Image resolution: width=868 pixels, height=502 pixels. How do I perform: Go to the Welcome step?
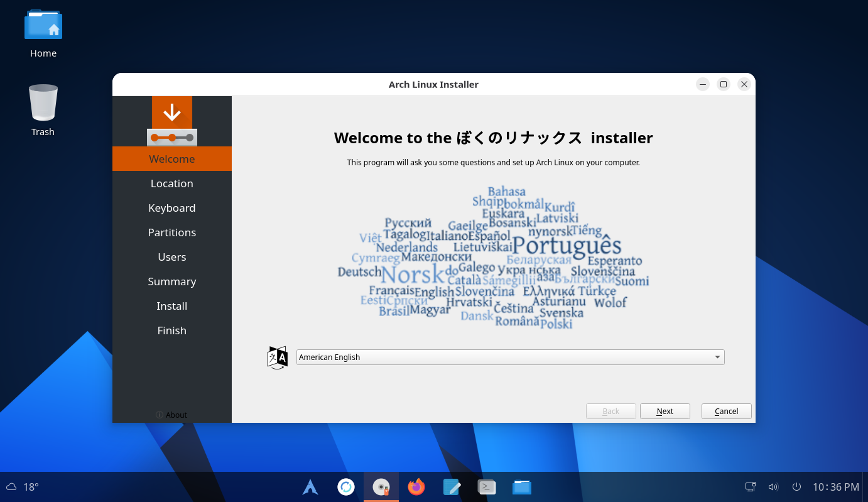pyautogui.click(x=172, y=159)
